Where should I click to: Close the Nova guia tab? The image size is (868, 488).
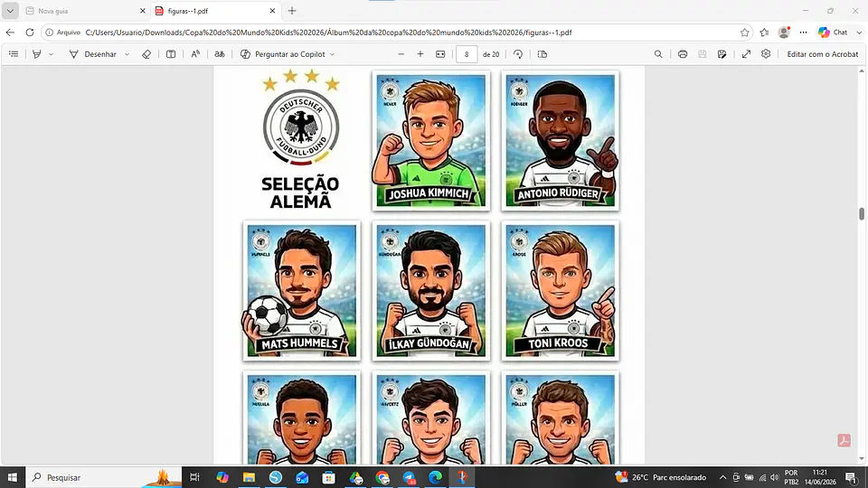click(142, 11)
